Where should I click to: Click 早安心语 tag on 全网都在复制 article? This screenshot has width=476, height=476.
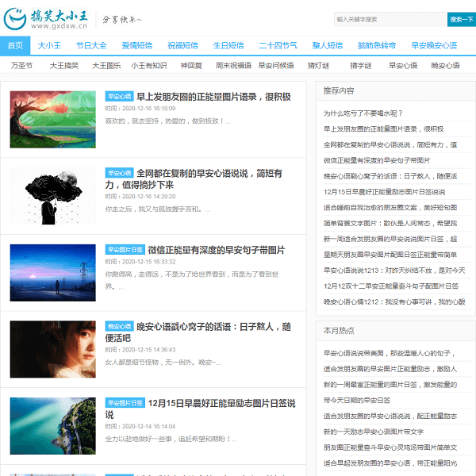[119, 173]
